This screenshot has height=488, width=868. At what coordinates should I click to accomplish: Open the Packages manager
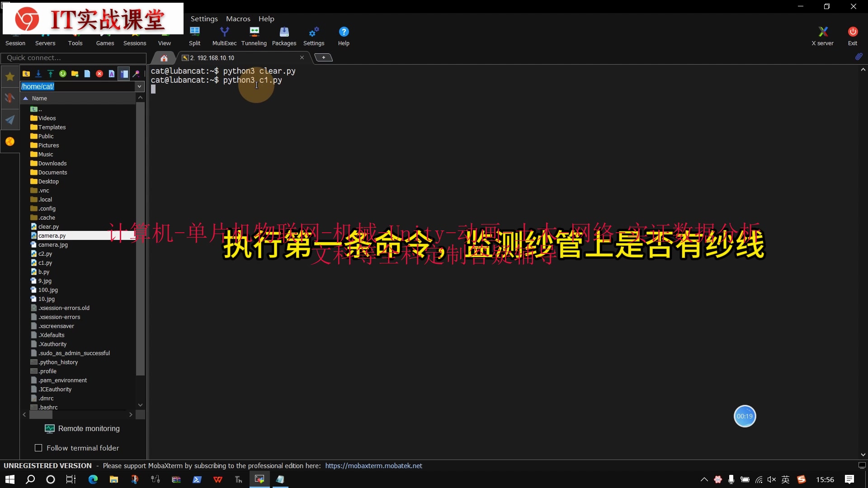284,36
